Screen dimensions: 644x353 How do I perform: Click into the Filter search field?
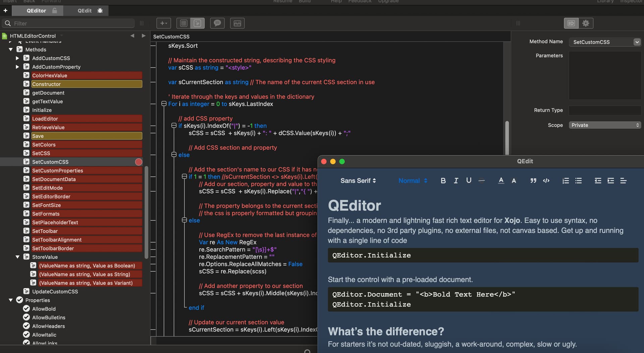tap(69, 23)
